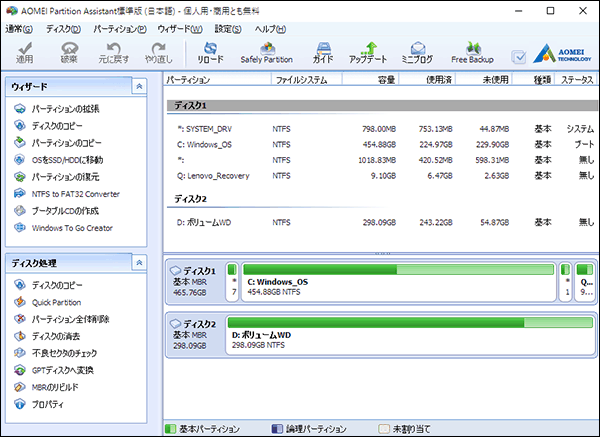This screenshot has width=600, height=437.
Task: Launch ブータブルCDの作成 wizard
Action: tap(56, 211)
